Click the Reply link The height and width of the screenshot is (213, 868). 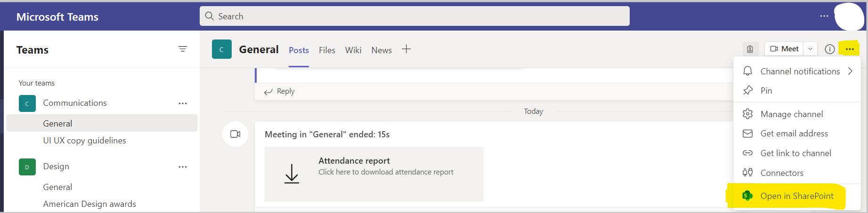point(285,91)
